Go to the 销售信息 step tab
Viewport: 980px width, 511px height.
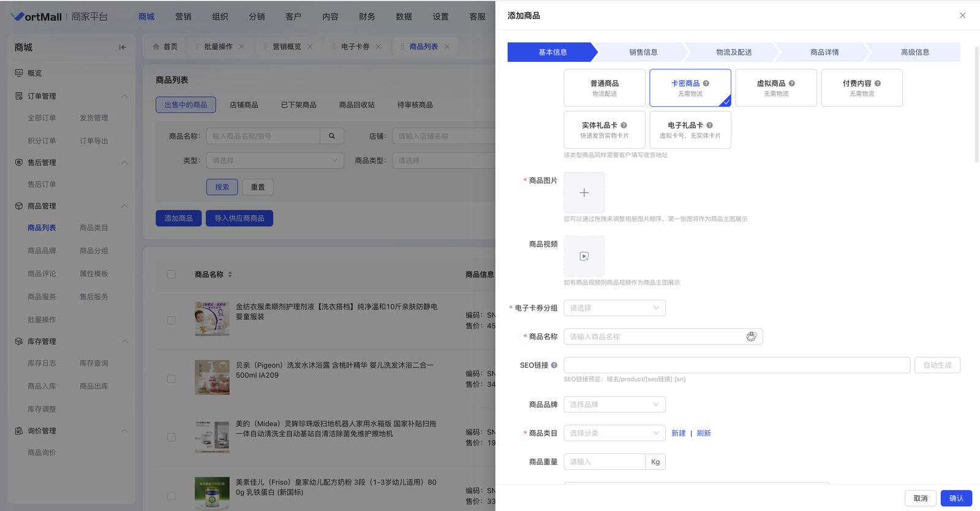pos(643,52)
